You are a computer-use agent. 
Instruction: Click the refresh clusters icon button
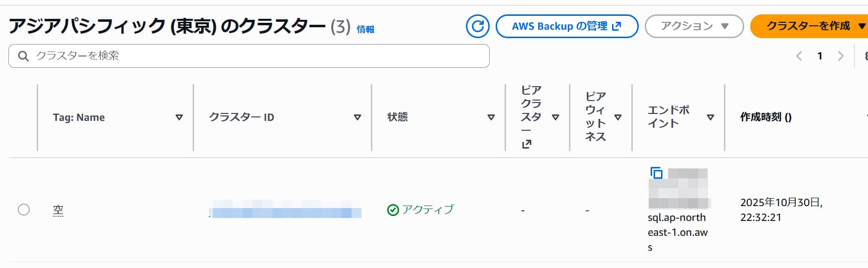477,26
